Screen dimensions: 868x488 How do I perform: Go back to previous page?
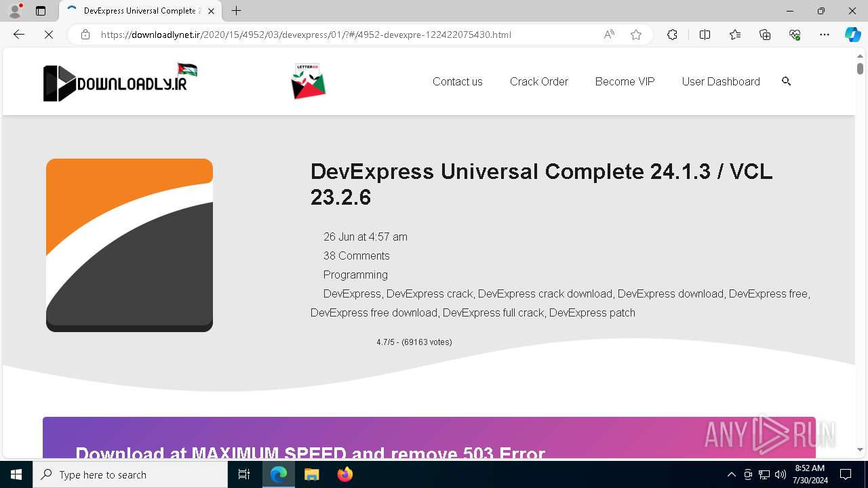click(19, 35)
